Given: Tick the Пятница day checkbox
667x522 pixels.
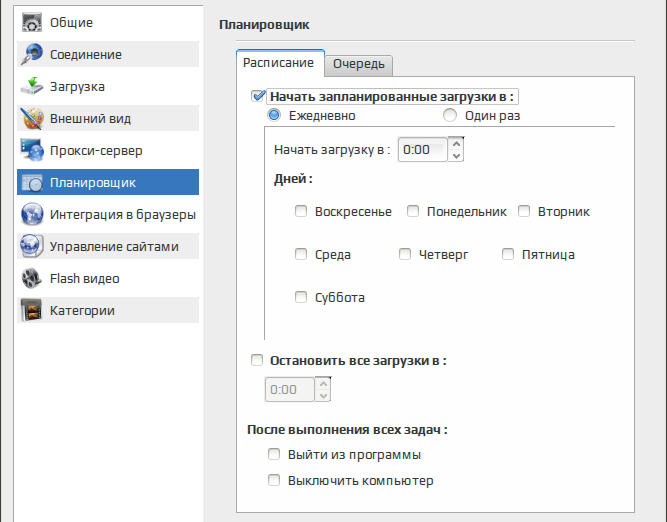Looking at the screenshot, I should (x=508, y=254).
